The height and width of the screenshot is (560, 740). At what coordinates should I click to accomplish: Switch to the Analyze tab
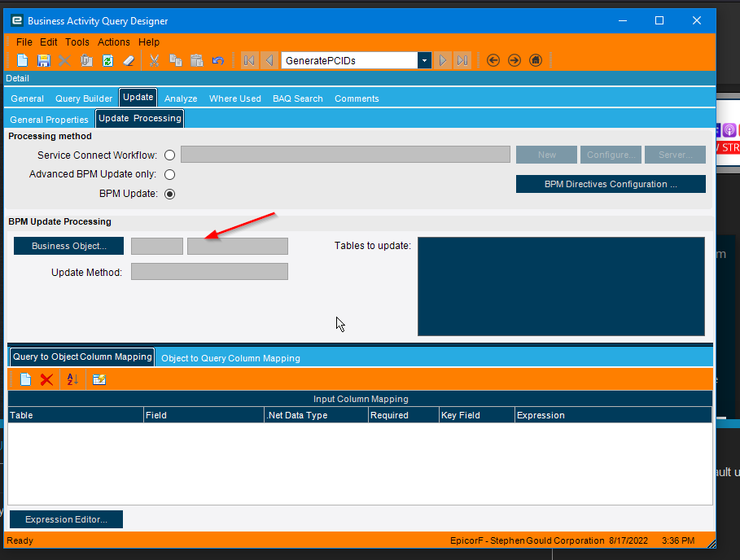[181, 98]
